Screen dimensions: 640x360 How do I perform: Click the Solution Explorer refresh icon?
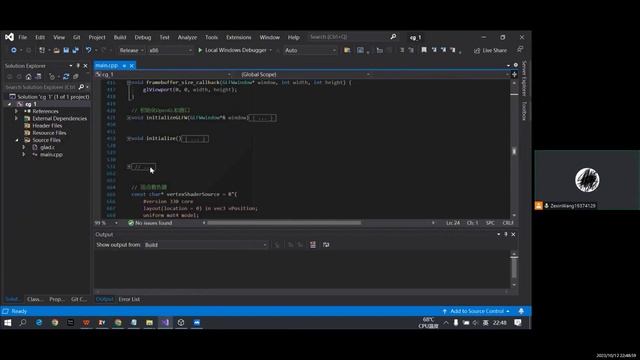pyautogui.click(x=66, y=77)
